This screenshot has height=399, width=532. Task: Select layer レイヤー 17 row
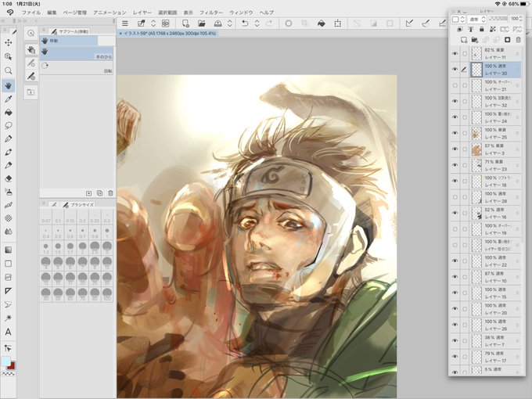[486, 357]
